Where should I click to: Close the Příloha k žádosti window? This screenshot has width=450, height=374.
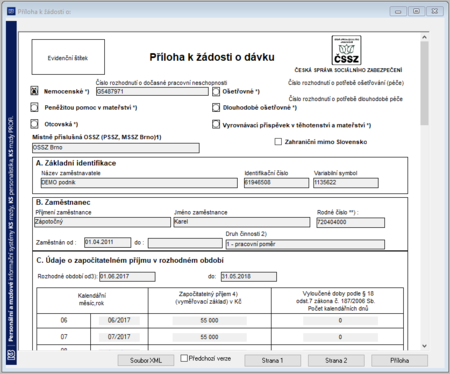tap(435, 11)
